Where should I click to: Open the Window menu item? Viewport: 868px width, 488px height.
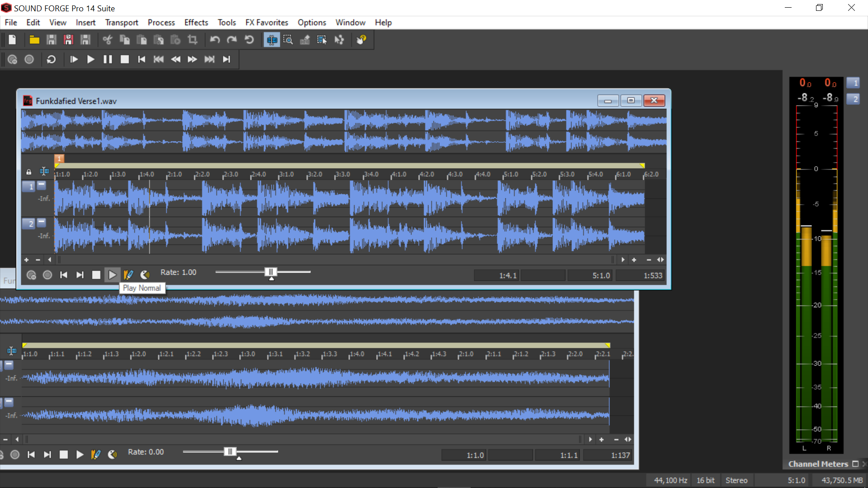[349, 22]
